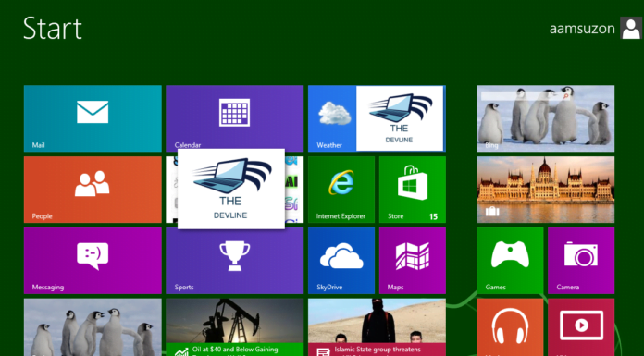The image size is (644, 356).
Task: Open the Bing search tile
Action: coord(545,118)
